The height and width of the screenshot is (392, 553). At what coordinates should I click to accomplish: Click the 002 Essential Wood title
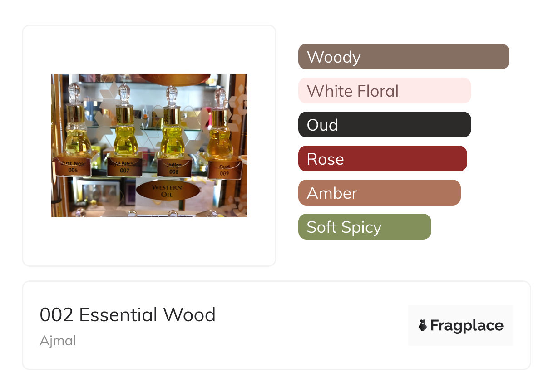pos(128,315)
